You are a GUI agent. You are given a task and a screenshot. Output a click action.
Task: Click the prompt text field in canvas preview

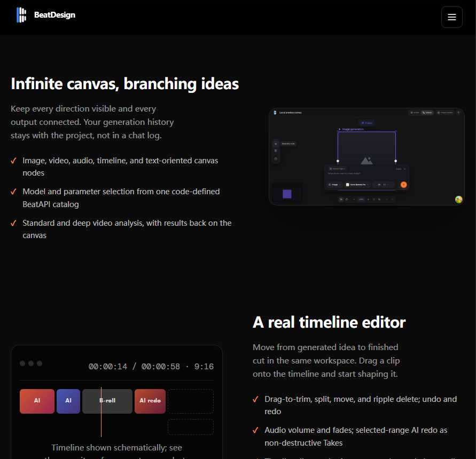tap(344, 173)
